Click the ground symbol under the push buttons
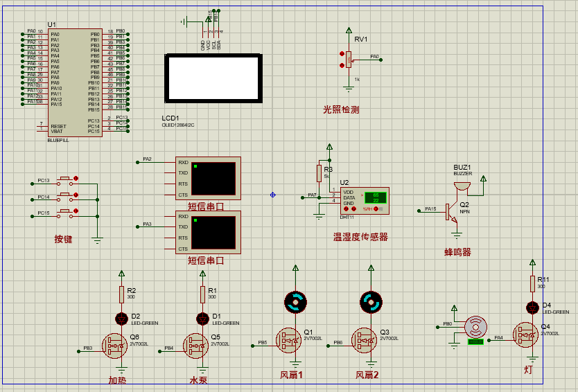The height and width of the screenshot is (392, 578). [x=97, y=241]
